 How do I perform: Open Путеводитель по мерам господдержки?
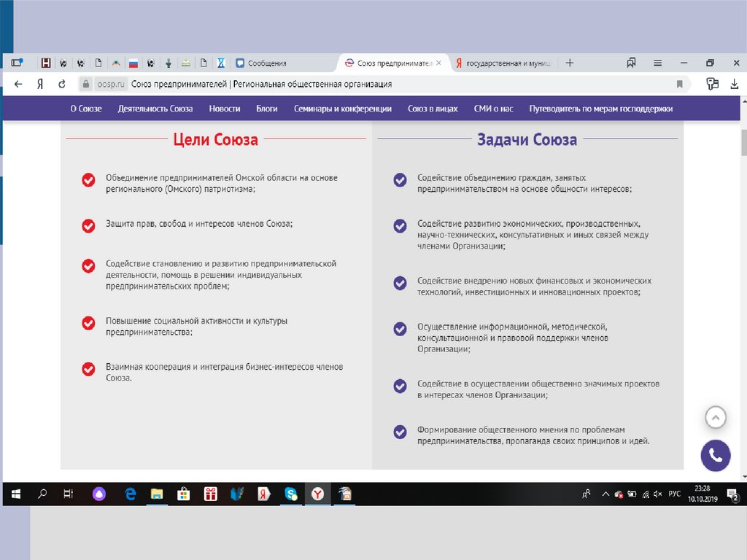600,109
